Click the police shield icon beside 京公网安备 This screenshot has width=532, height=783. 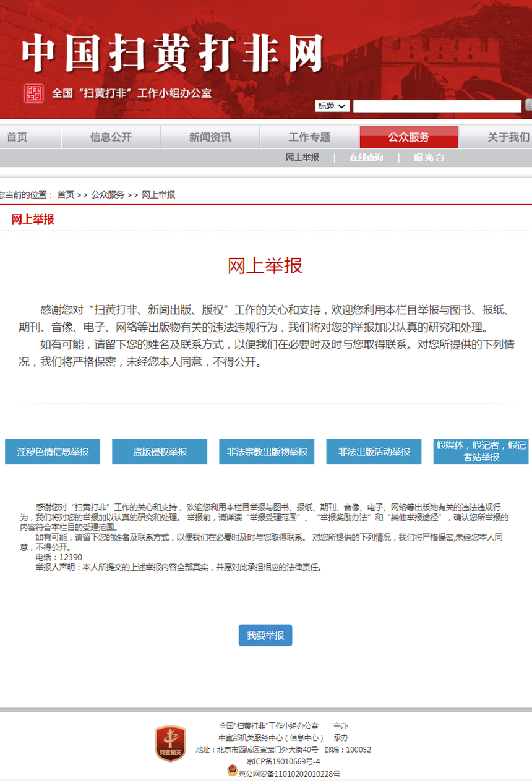(232, 771)
